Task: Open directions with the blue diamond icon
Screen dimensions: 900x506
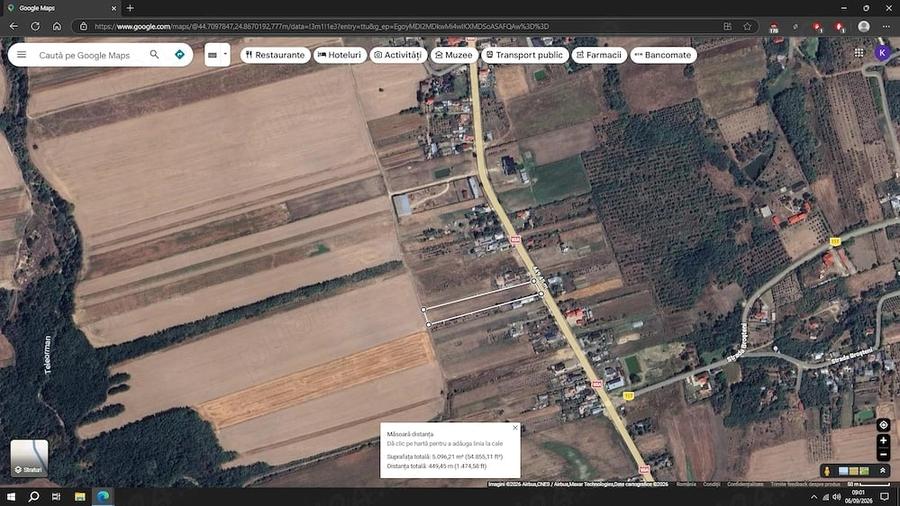Action: 180,55
